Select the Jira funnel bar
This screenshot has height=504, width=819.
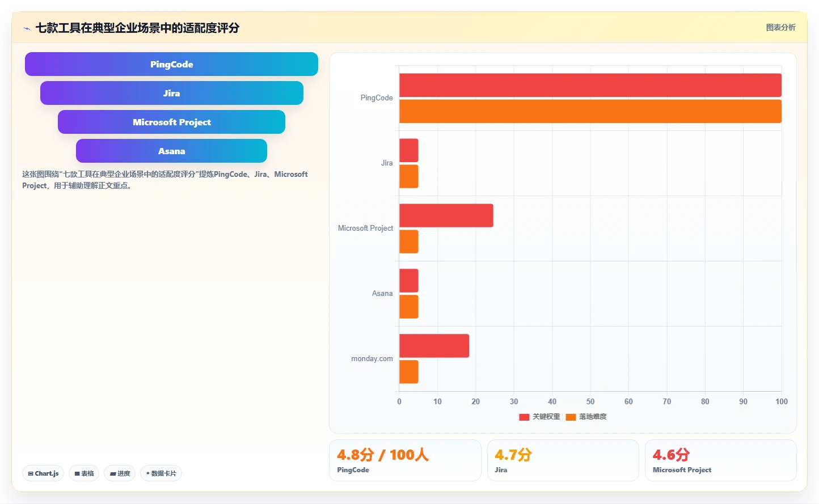(171, 93)
